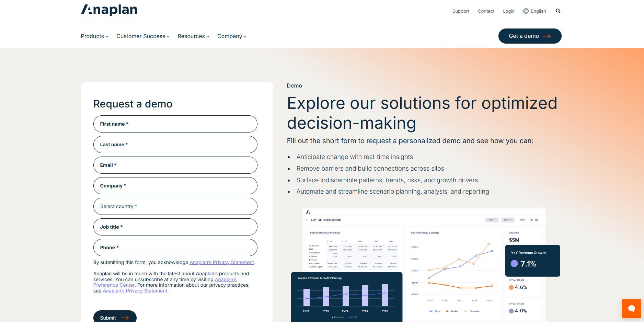This screenshot has height=322, width=644.
Task: Click the comment icon beside the pencil
Action: [x=537, y=220]
